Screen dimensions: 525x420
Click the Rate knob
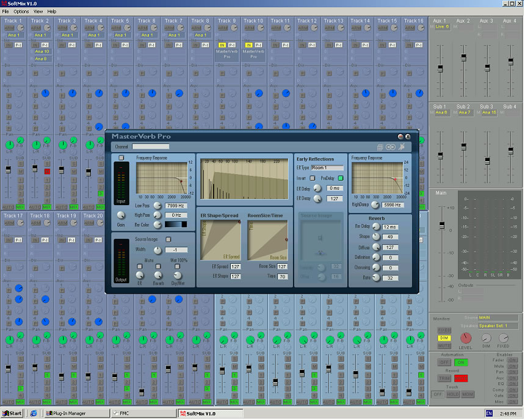pyautogui.click(x=376, y=278)
